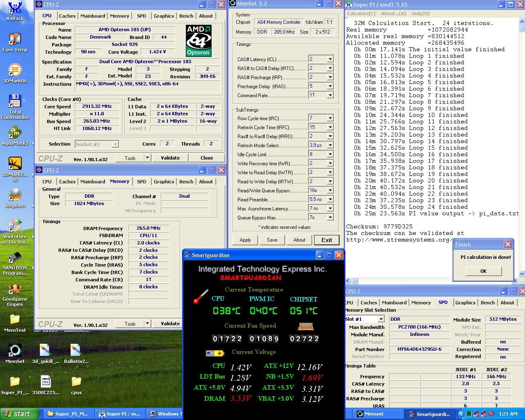The height and width of the screenshot is (420, 525).
Task: Open SPD tab in CPU-Z Memory window
Action: tap(142, 182)
